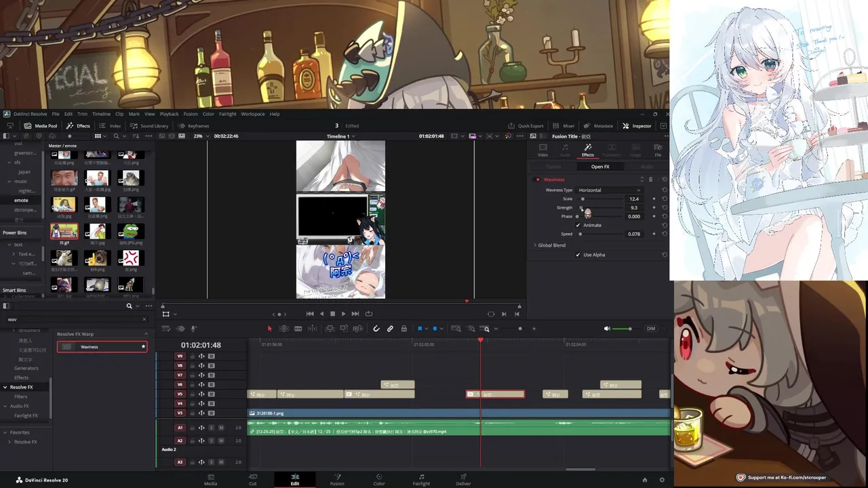Select the arrow Selection Mode tool
Image resolution: width=868 pixels, height=488 pixels.
(x=269, y=329)
